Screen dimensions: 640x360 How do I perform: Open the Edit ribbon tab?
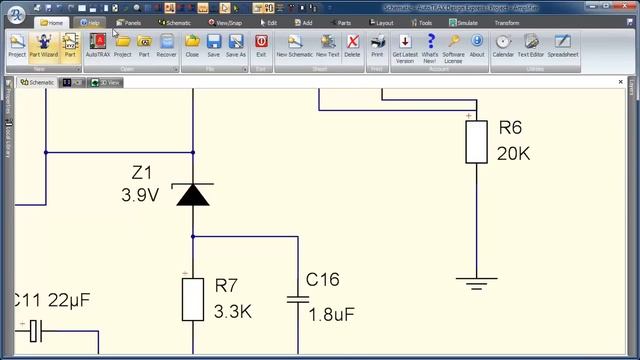pos(269,23)
